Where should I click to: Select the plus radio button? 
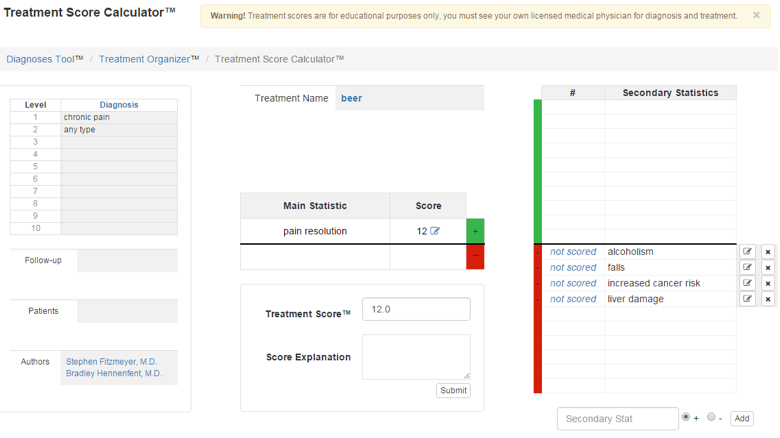click(686, 417)
